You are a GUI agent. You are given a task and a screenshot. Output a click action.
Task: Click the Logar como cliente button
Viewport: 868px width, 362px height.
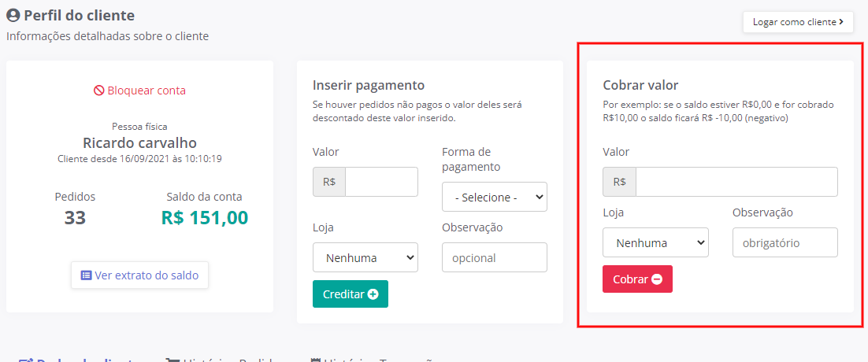pos(798,22)
